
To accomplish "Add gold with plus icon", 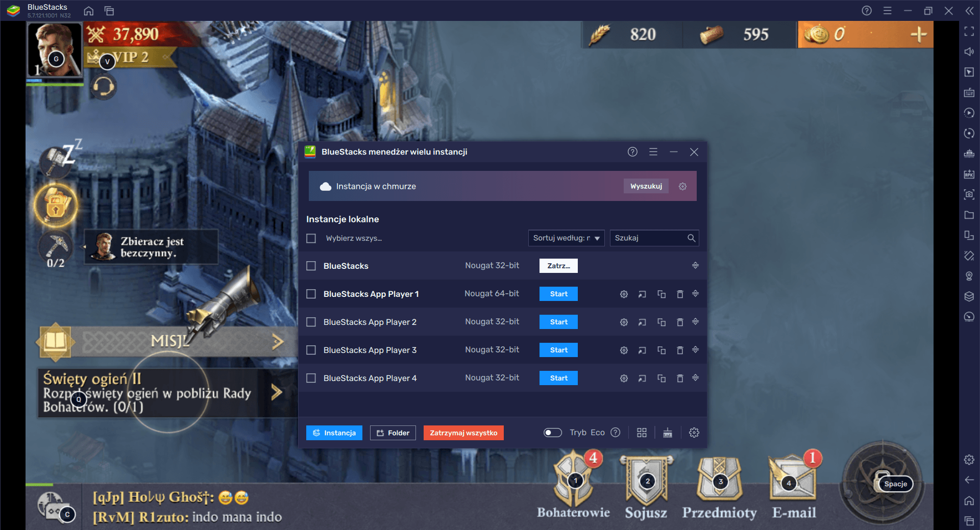I will point(918,34).
